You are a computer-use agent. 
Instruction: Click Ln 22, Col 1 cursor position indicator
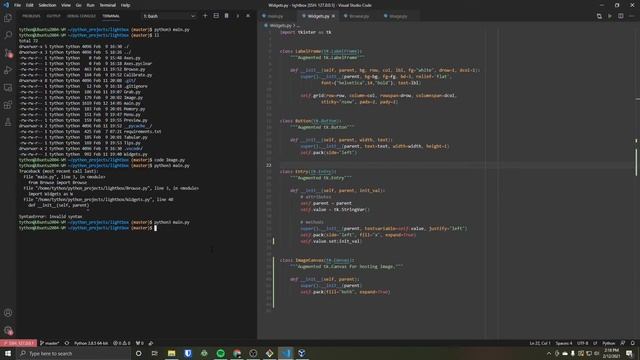(x=540, y=343)
